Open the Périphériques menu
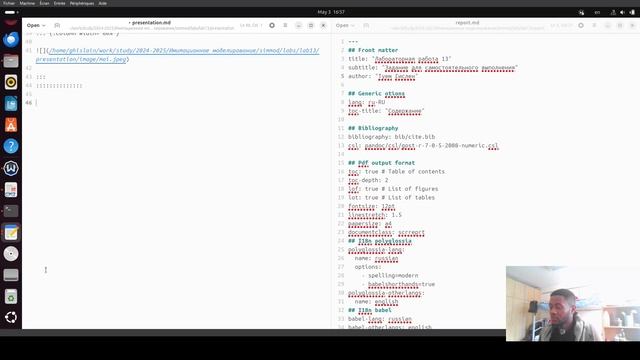The width and height of the screenshot is (640, 360). pos(82,3)
